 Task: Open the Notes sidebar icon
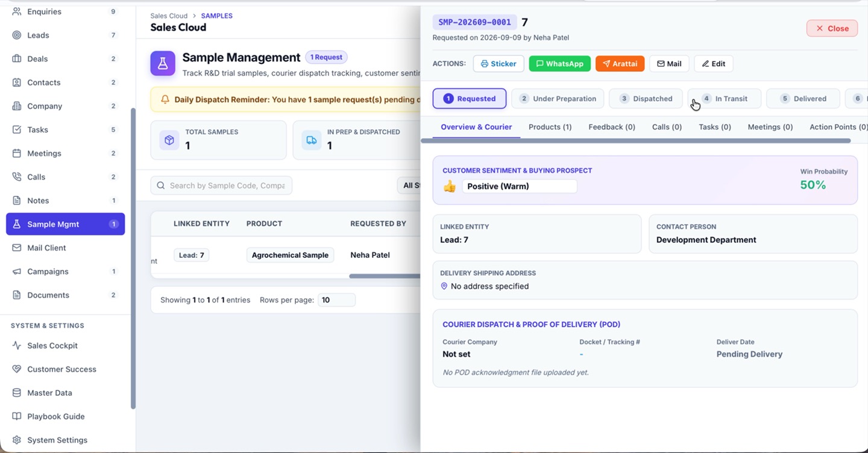17,201
